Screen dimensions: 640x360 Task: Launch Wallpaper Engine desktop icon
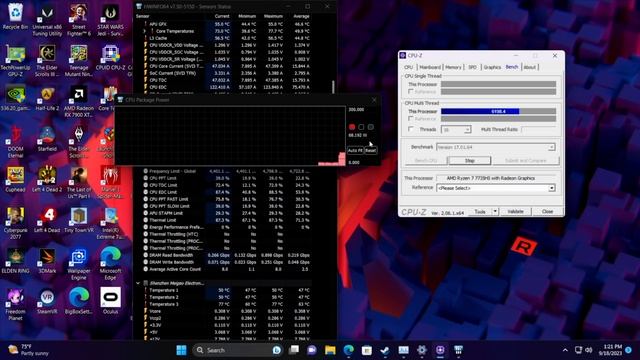pyautogui.click(x=79, y=264)
